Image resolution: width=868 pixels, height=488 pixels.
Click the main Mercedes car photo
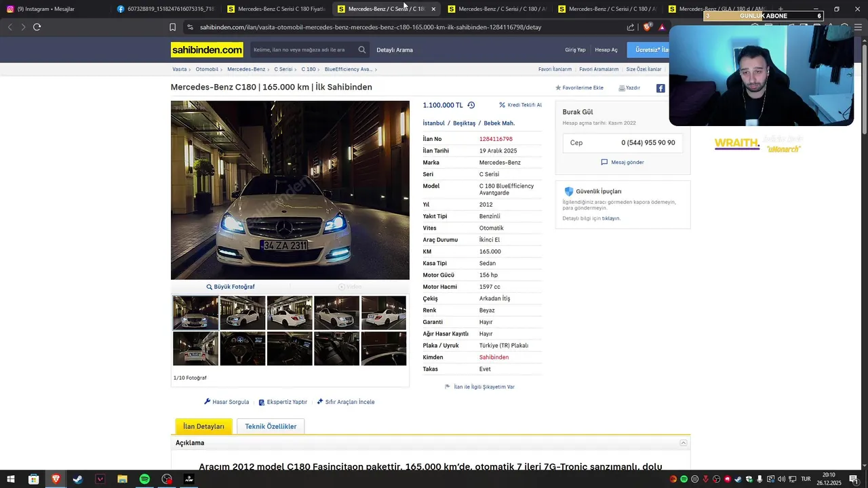click(x=290, y=190)
